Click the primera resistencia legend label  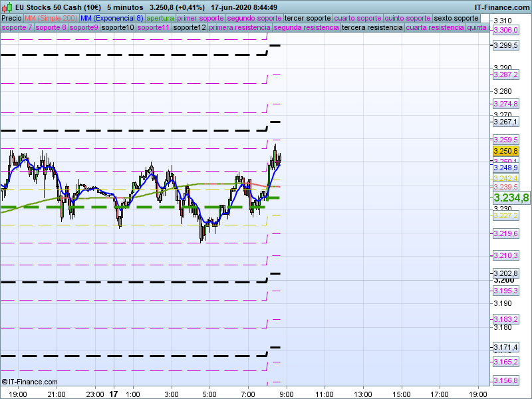(x=239, y=28)
